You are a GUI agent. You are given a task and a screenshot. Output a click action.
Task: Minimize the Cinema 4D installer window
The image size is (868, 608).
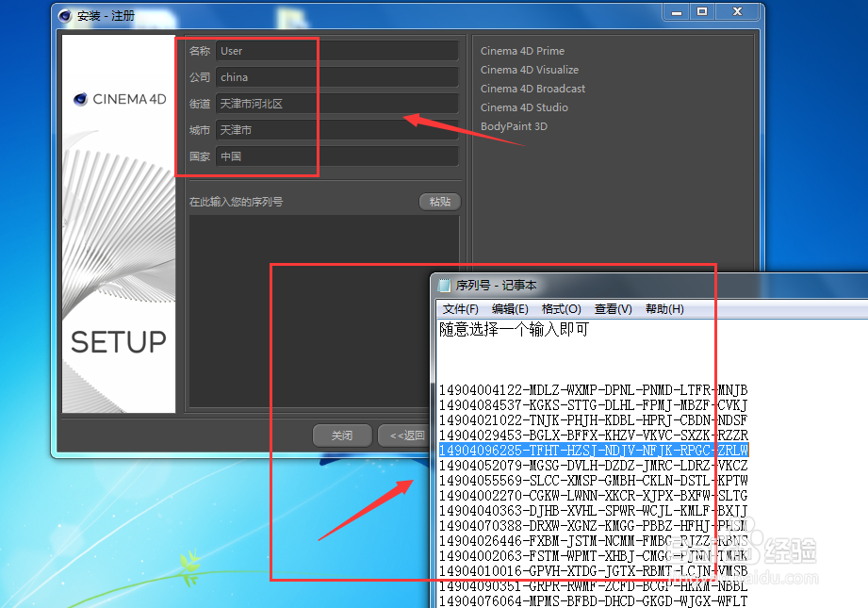(x=677, y=11)
